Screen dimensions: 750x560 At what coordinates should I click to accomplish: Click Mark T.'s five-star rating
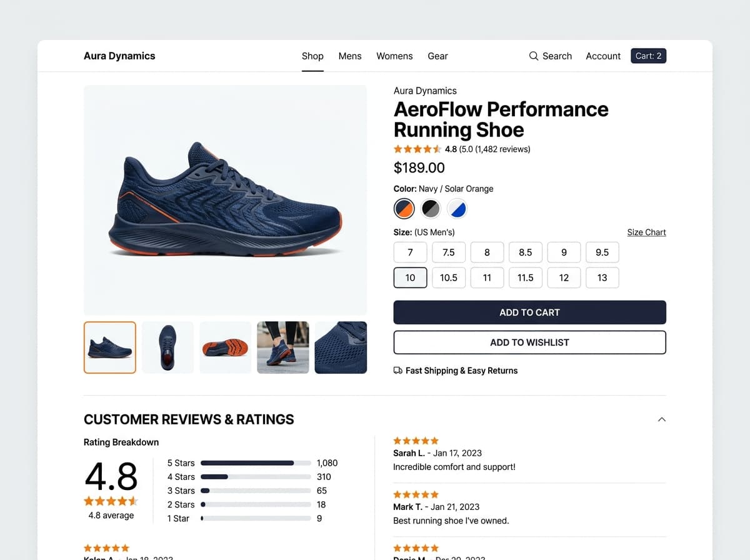tap(416, 494)
